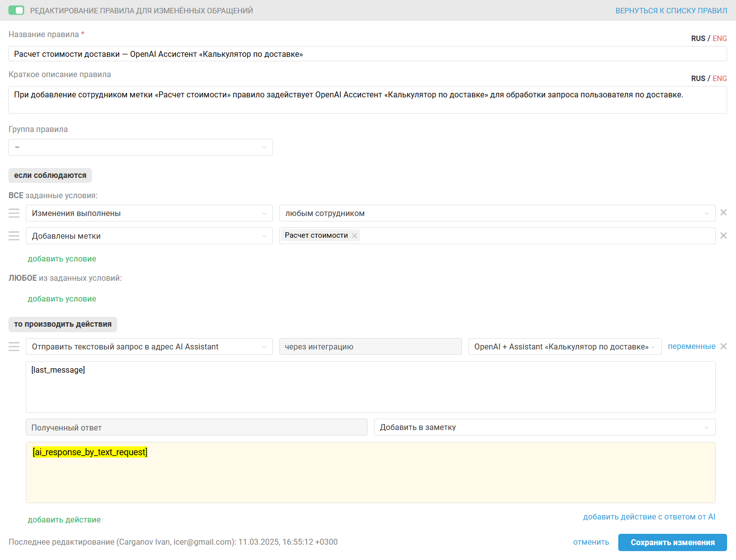This screenshot has width=736, height=560.
Task: Click the rule name input field
Action: [x=368, y=54]
